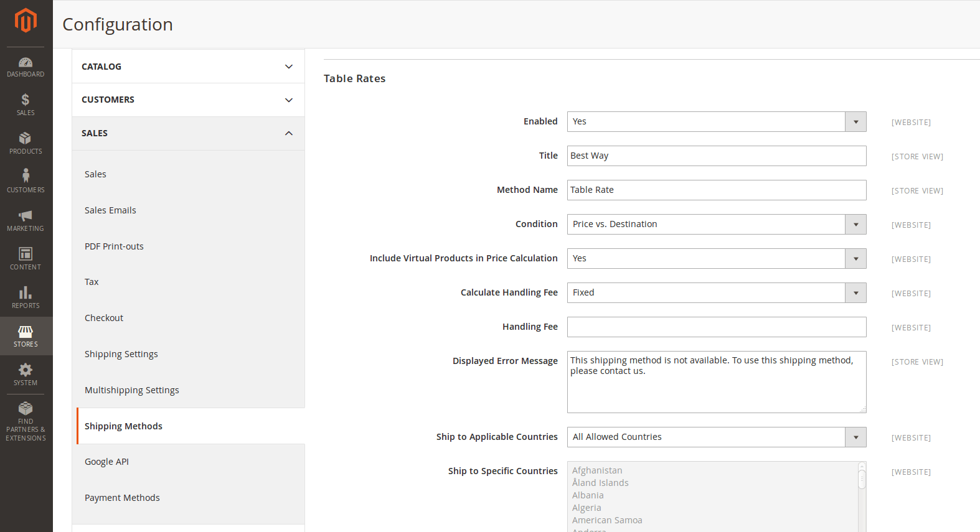This screenshot has width=980, height=532.
Task: Click the Magento logo icon
Action: (26, 20)
